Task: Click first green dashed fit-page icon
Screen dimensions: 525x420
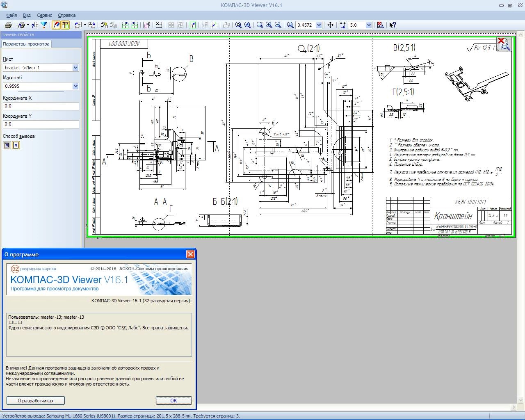Action: point(126,25)
